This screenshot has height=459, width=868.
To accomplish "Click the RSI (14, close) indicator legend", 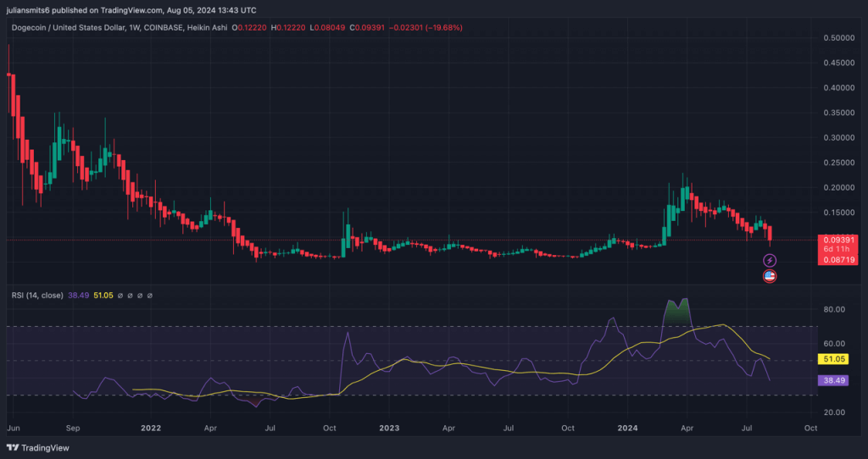I will tap(39, 296).
